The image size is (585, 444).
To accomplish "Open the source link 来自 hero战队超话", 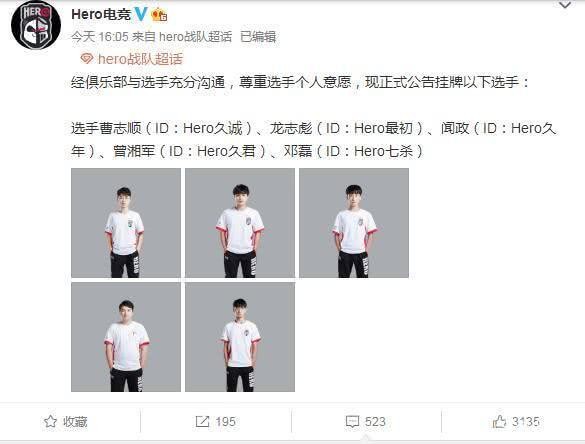I will point(182,37).
